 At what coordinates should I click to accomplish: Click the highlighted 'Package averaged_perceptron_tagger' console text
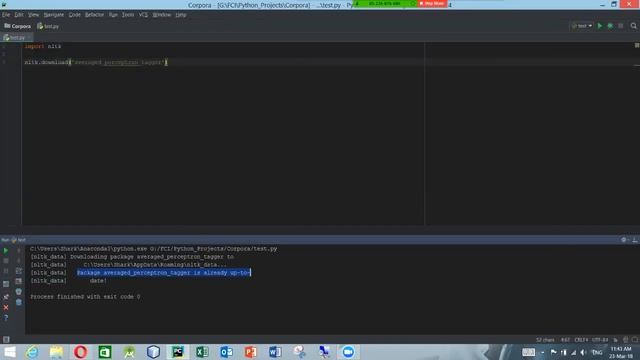click(163, 273)
